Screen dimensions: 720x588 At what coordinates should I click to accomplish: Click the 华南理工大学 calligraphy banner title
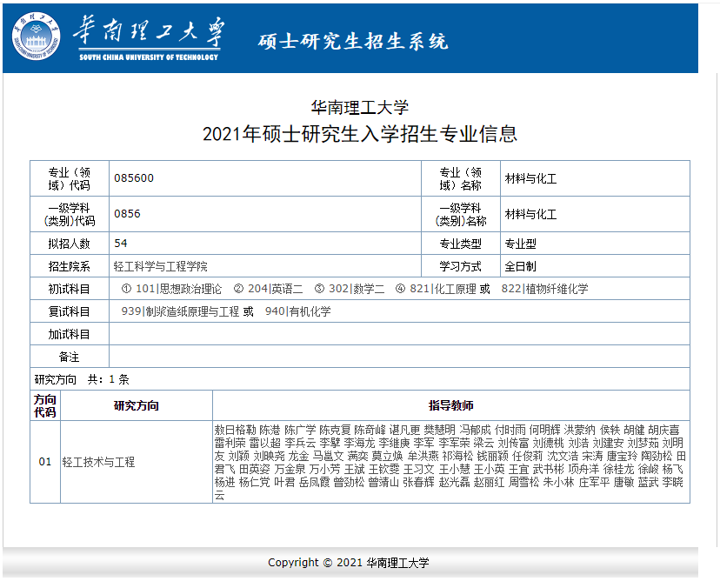click(150, 31)
